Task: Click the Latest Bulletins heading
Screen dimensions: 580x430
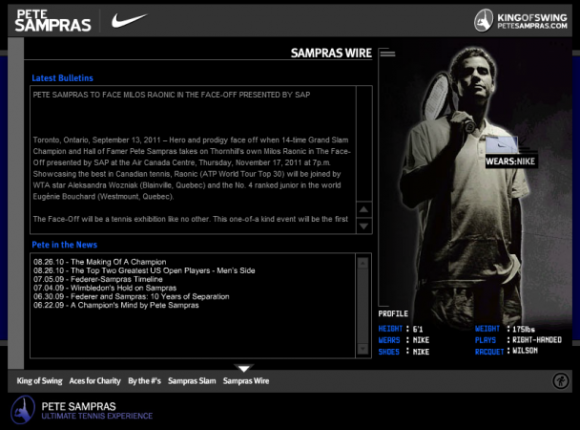Action: [x=63, y=78]
